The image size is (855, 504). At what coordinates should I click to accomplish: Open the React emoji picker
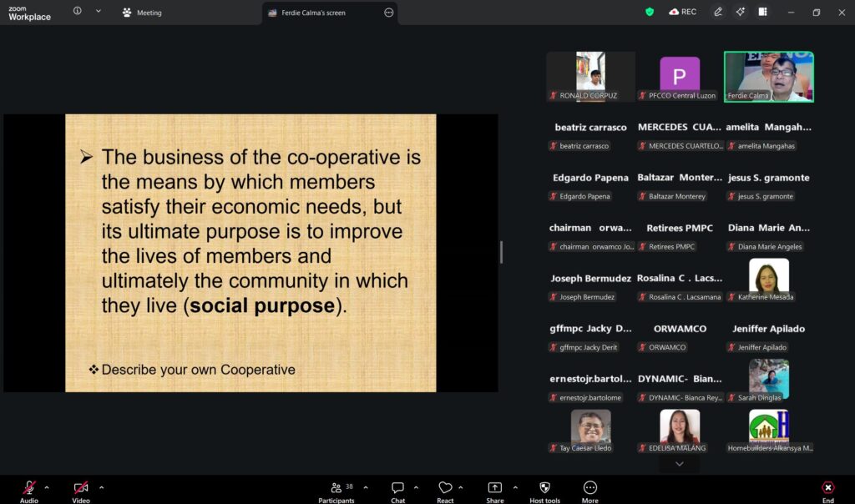point(445,488)
